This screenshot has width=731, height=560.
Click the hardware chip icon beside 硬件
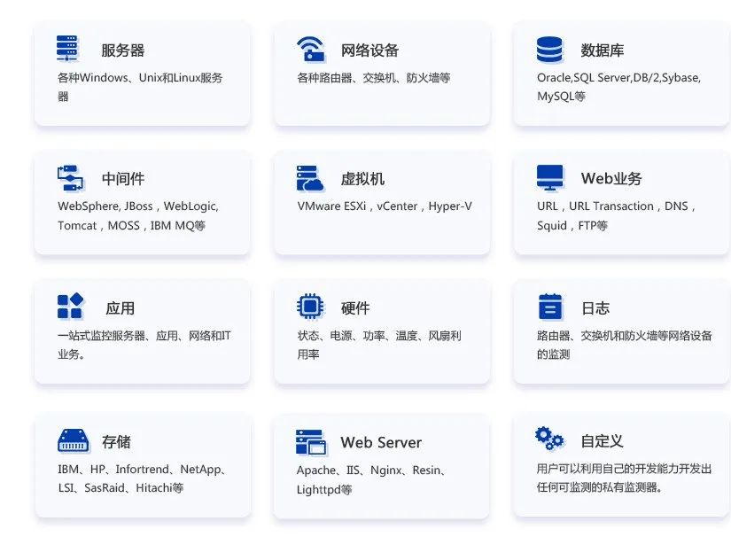pyautogui.click(x=310, y=307)
